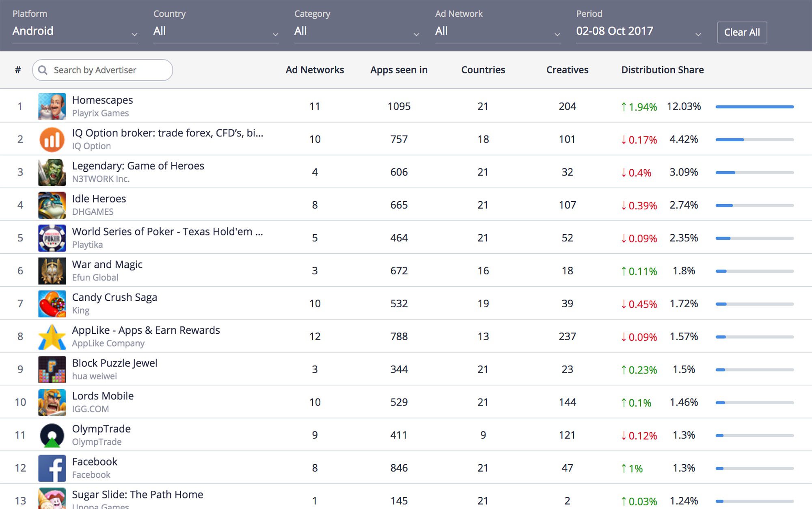This screenshot has width=812, height=509.
Task: Open the Lords Mobile icon
Action: click(52, 403)
